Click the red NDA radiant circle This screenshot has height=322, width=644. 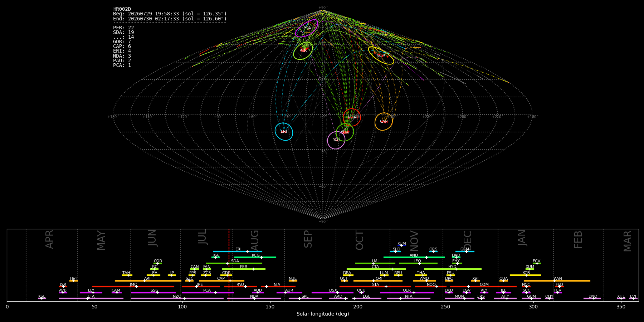pyautogui.click(x=352, y=117)
